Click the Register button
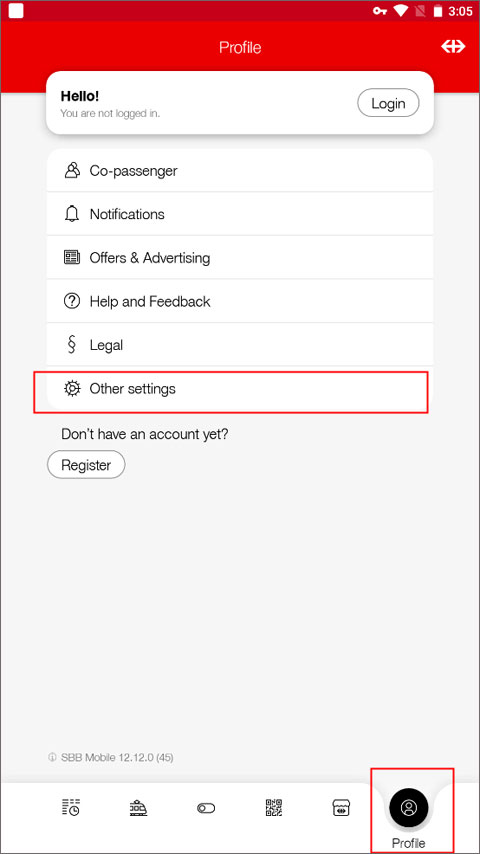 86,465
